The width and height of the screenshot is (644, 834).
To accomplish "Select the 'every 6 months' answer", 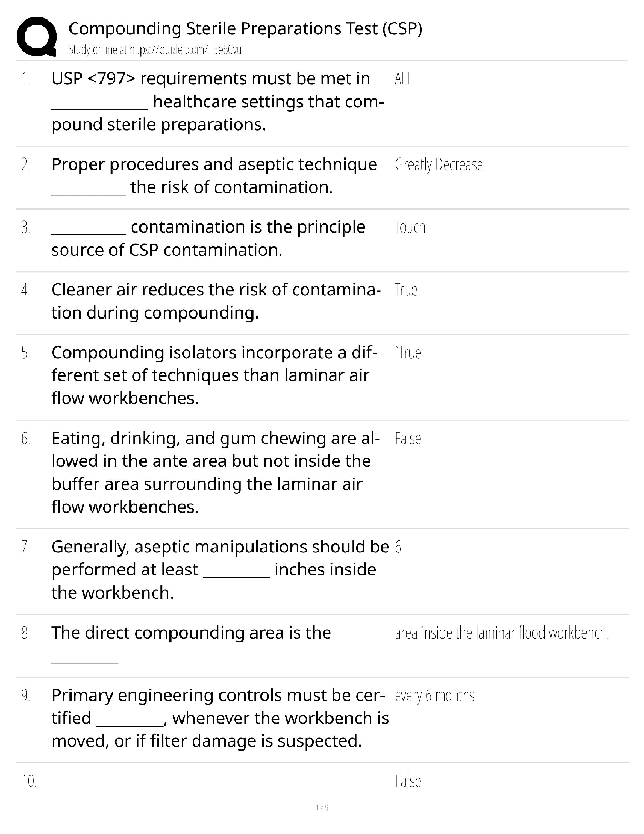I will 435,696.
